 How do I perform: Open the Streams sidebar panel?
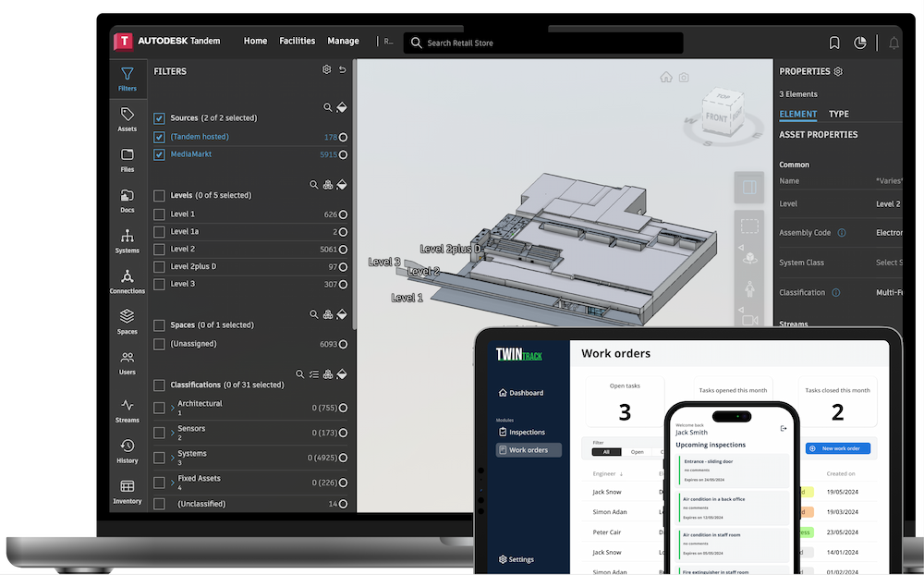pyautogui.click(x=128, y=411)
